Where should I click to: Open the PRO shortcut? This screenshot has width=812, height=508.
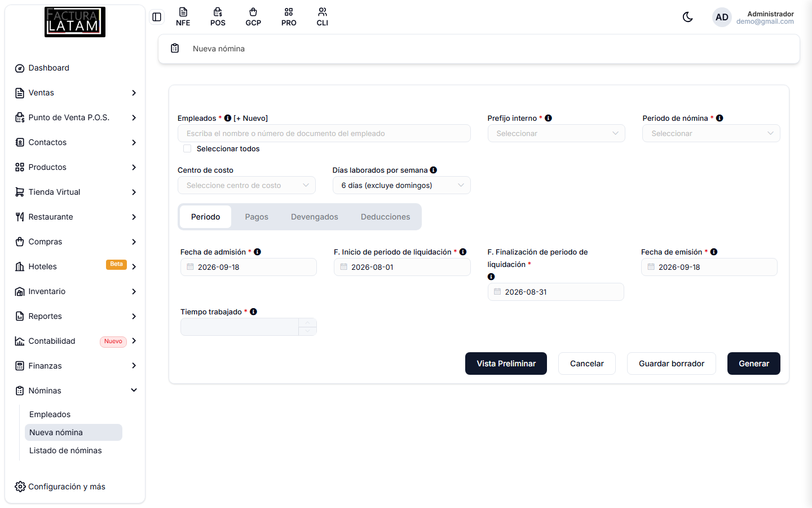(x=289, y=17)
